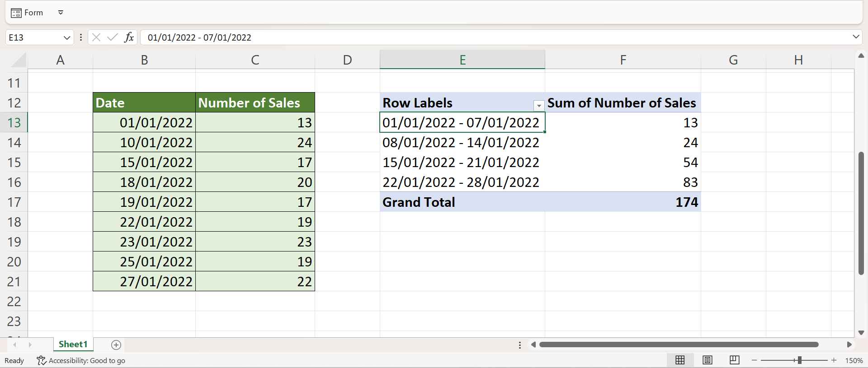Zoom in using the plus button
Viewport: 868px width, 368px height.
[x=834, y=360]
